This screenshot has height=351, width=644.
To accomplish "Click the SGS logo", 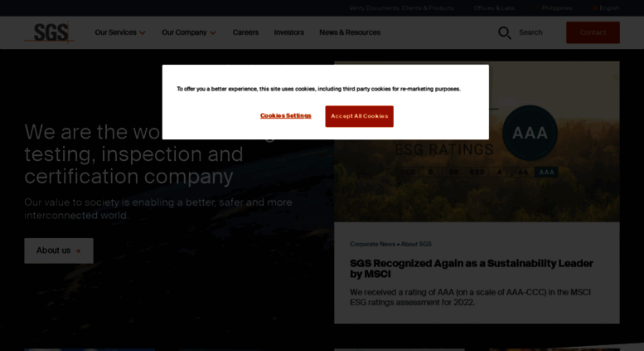I will [x=50, y=32].
